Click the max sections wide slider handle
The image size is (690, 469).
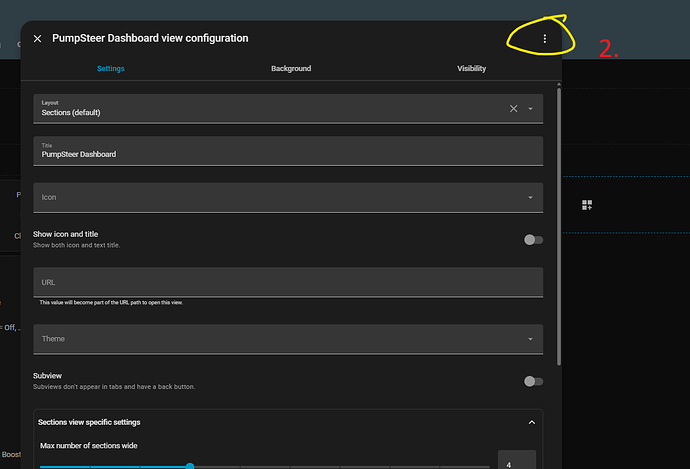point(190,466)
